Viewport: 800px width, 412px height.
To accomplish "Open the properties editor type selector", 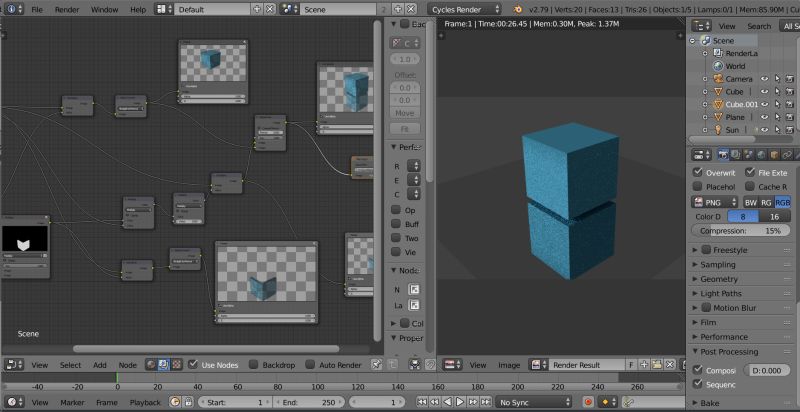I will [x=703, y=154].
